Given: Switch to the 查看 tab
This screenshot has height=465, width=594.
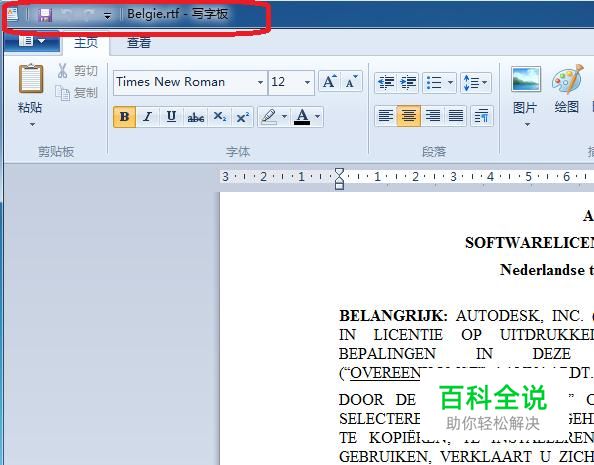Looking at the screenshot, I should (x=139, y=42).
